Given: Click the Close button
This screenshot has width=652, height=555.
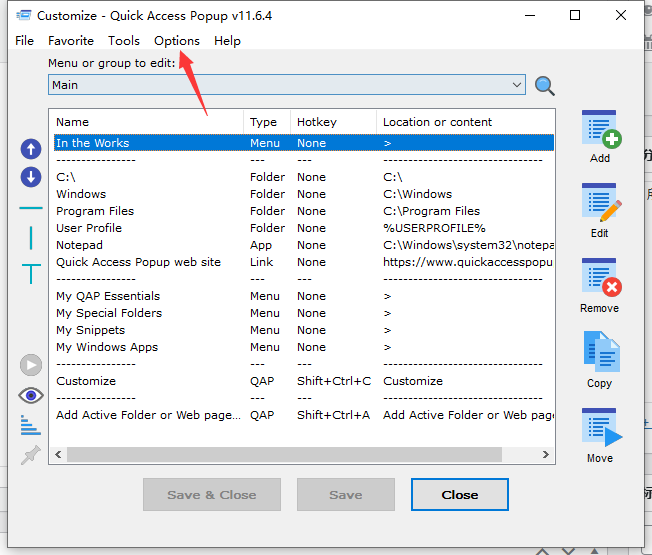Looking at the screenshot, I should (x=459, y=494).
